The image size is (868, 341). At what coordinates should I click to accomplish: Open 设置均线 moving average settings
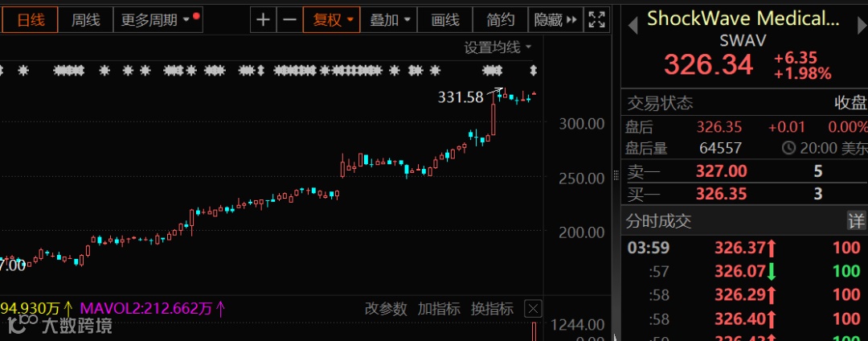click(497, 47)
